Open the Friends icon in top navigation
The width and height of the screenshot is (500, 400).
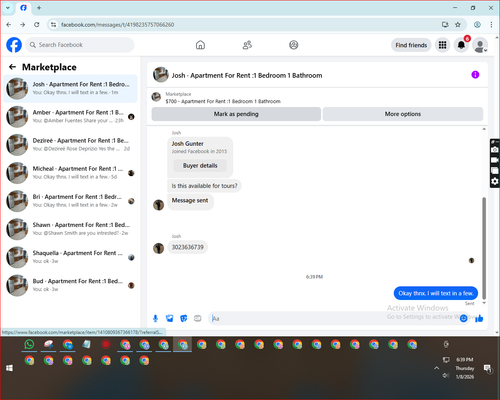[x=247, y=45]
